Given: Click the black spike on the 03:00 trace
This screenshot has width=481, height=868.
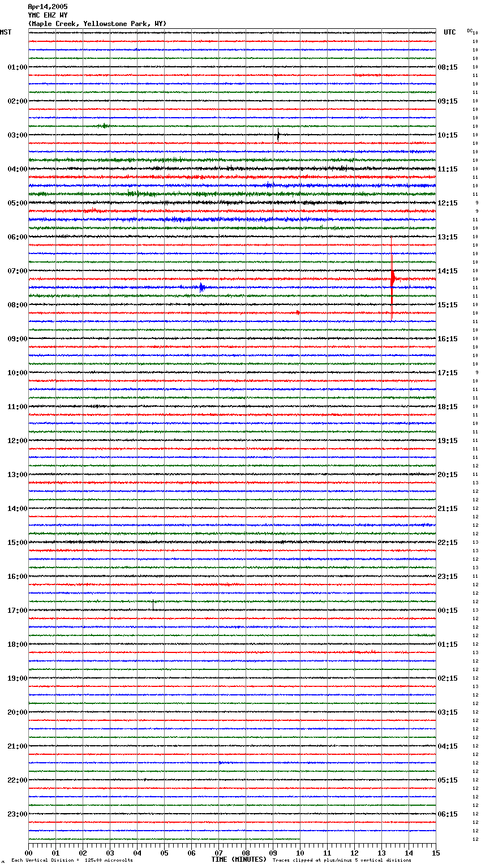Looking at the screenshot, I should point(278,135).
